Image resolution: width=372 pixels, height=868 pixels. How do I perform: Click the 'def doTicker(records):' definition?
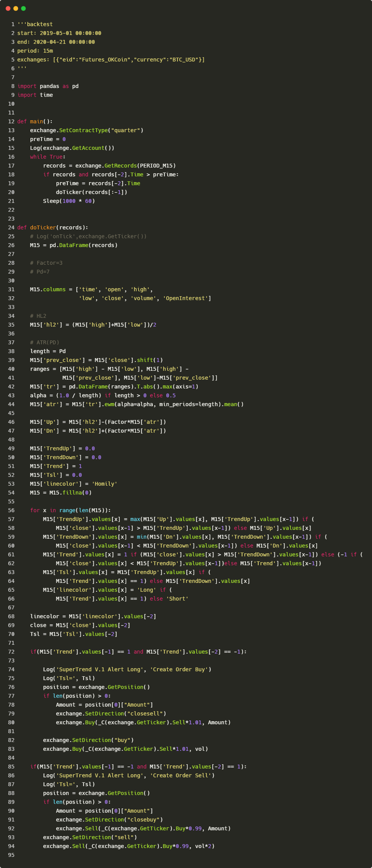[53, 227]
